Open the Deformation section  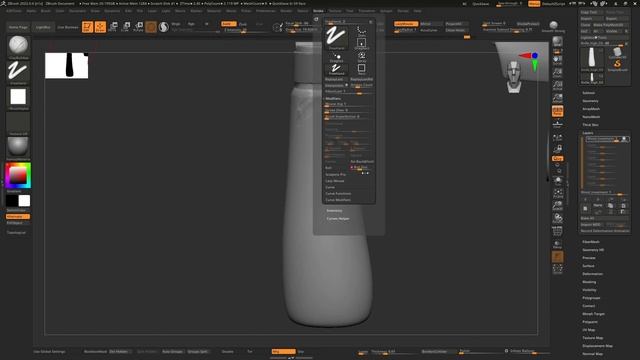click(x=593, y=274)
